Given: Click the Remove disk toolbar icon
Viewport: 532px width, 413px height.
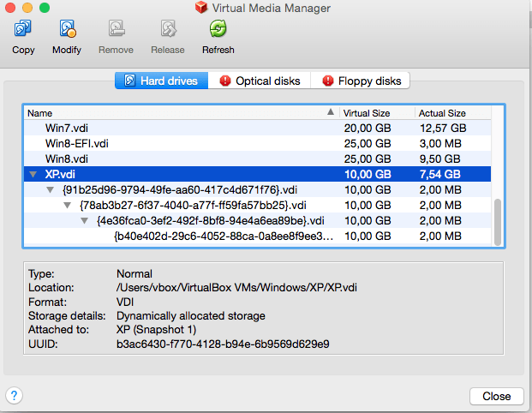Looking at the screenshot, I should [117, 28].
